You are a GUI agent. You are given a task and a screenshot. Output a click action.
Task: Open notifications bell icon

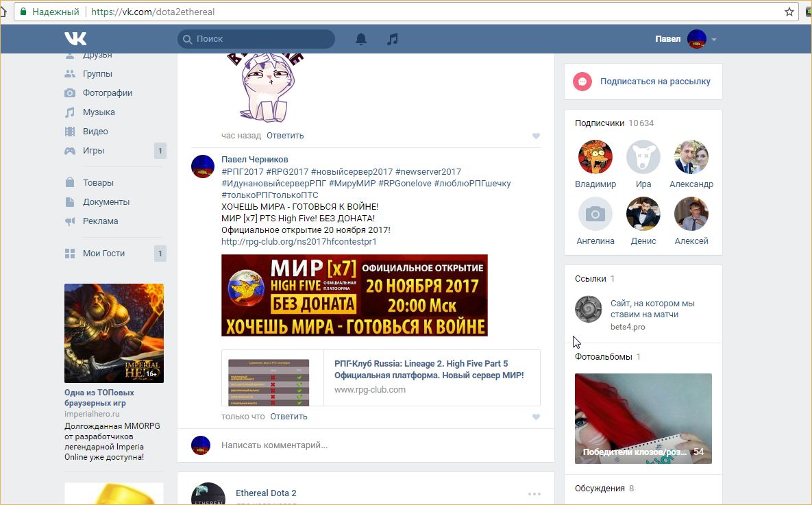pos(361,39)
